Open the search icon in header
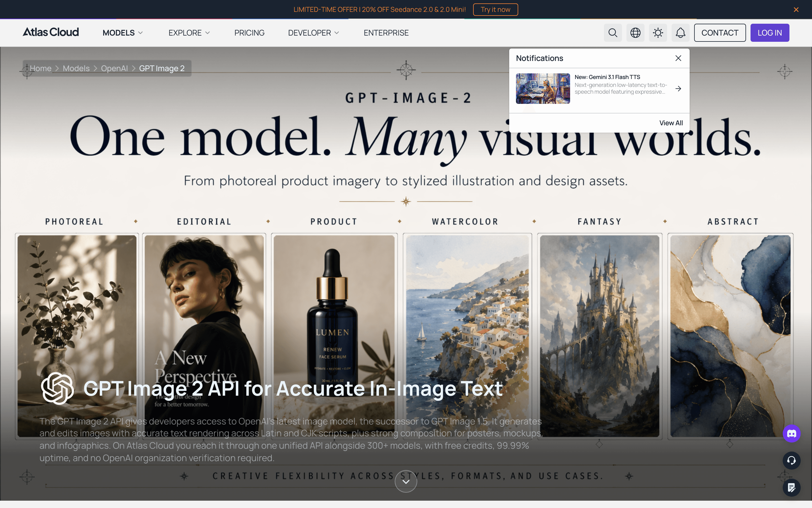This screenshot has width=812, height=508. 613,32
